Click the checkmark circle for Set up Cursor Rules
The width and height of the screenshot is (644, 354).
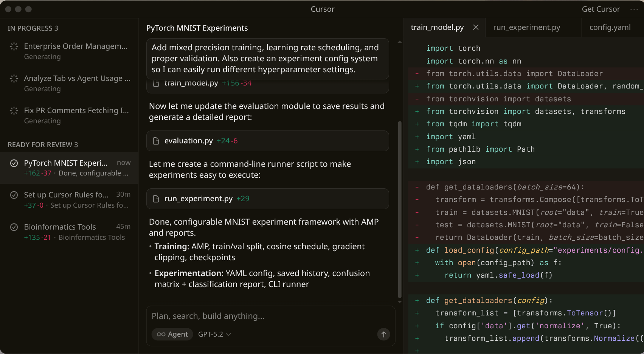(x=14, y=195)
